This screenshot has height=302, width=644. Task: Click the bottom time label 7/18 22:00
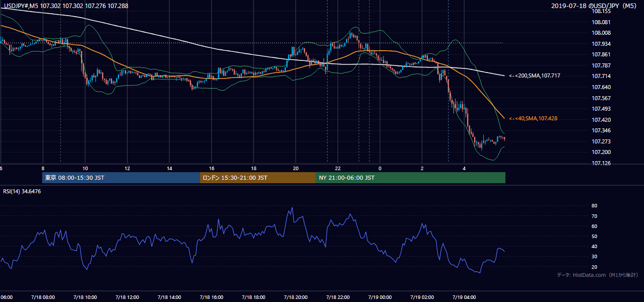click(338, 297)
